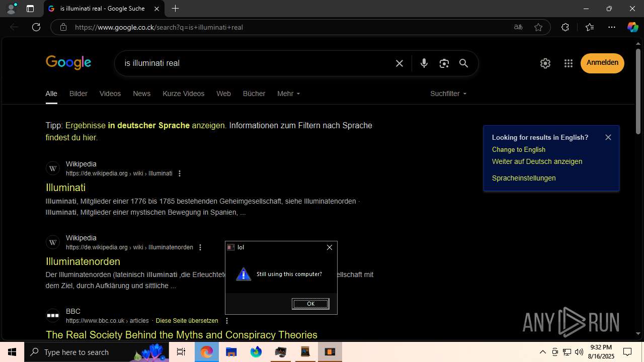
Task: Switch to the Kurze Videos tab
Action: point(184,94)
